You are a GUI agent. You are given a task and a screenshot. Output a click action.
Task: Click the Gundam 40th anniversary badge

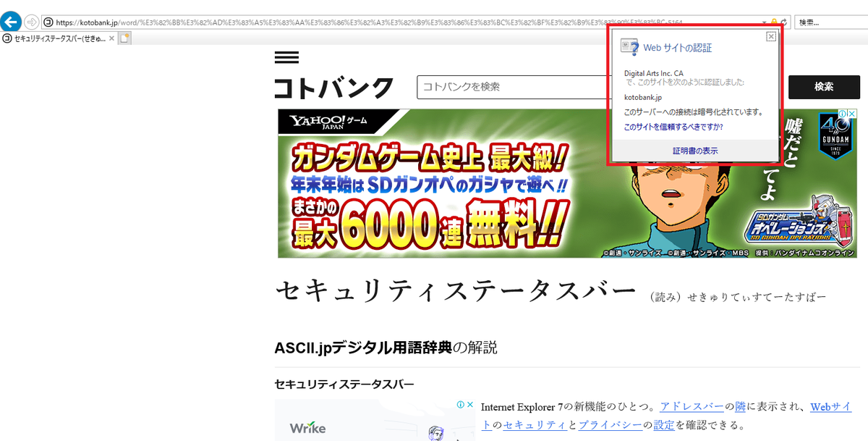coord(834,136)
